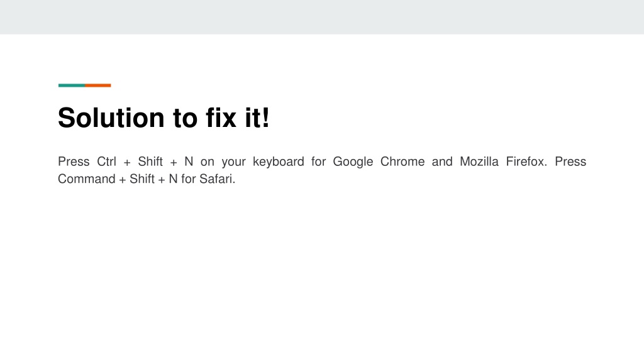Click the word 'Safari.' in the second line

pyautogui.click(x=217, y=179)
